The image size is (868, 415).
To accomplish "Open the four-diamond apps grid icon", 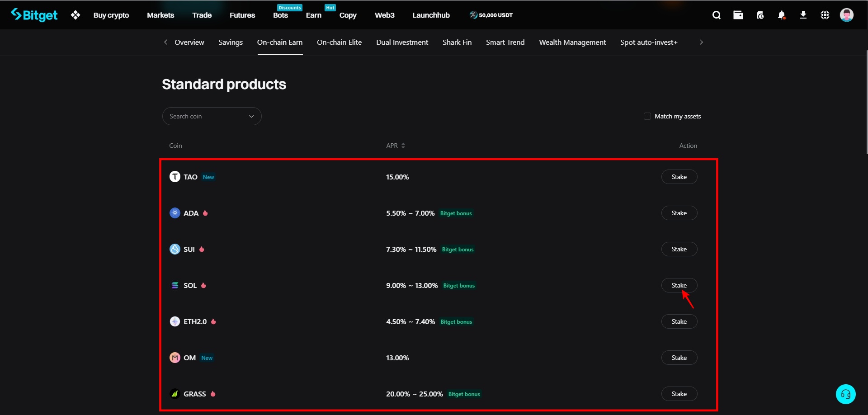I will pyautogui.click(x=75, y=15).
